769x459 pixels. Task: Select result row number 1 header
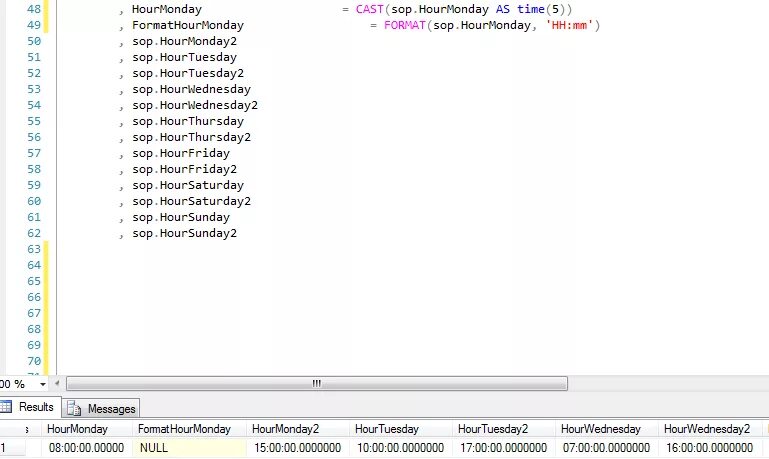(x=12, y=448)
